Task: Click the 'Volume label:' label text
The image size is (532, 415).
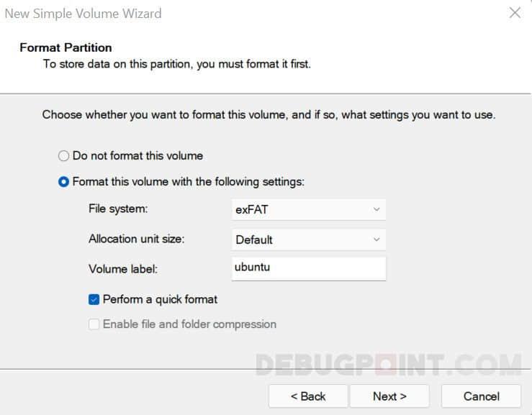Action: click(122, 268)
